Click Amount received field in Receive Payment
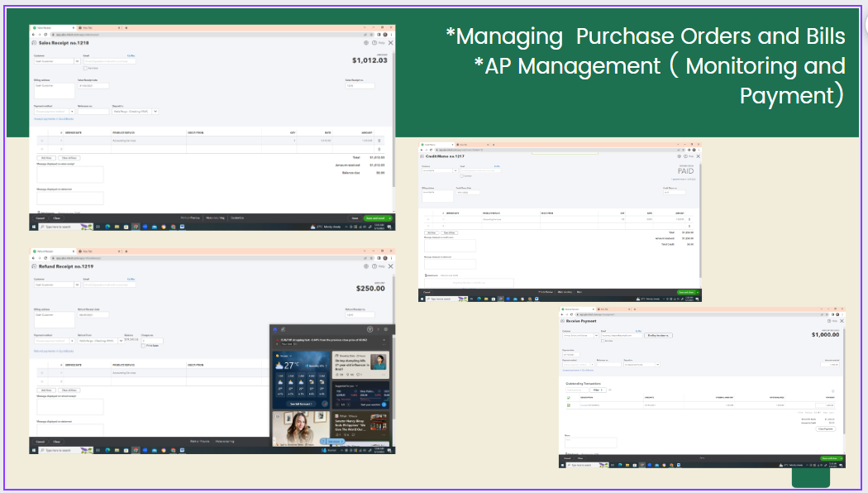The width and height of the screenshot is (868, 493). click(832, 365)
